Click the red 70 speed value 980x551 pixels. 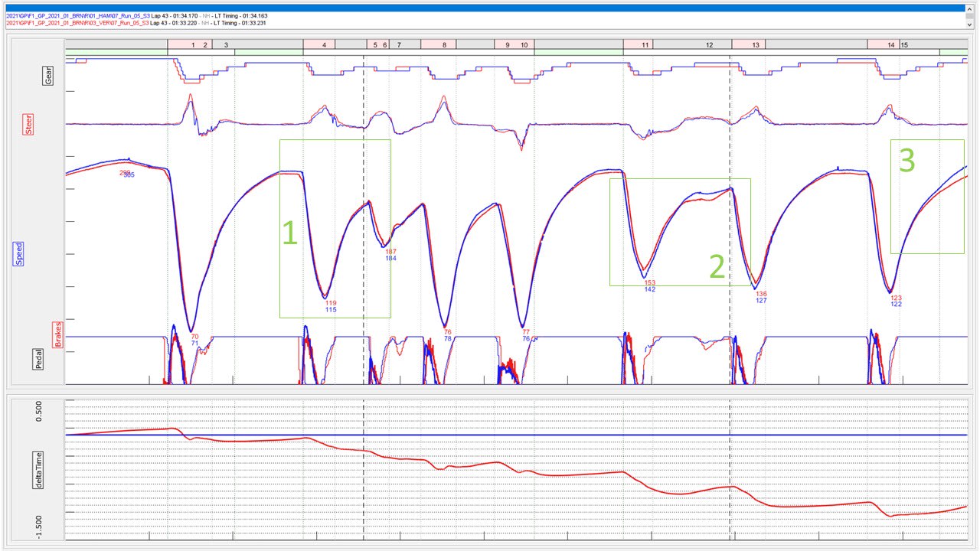(194, 337)
